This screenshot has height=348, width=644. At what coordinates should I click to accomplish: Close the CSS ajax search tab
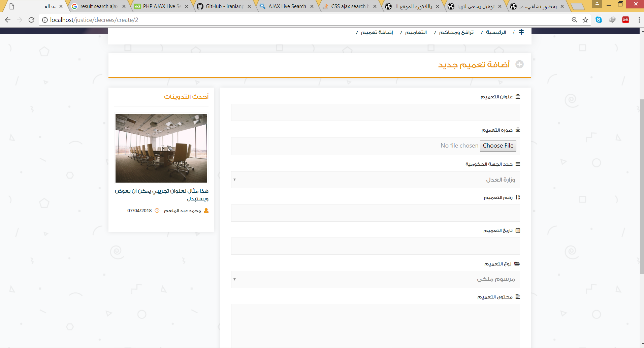tap(375, 6)
